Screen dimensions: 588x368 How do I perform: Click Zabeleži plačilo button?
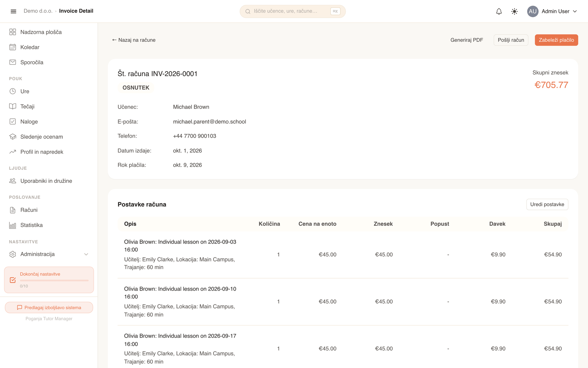[556, 40]
